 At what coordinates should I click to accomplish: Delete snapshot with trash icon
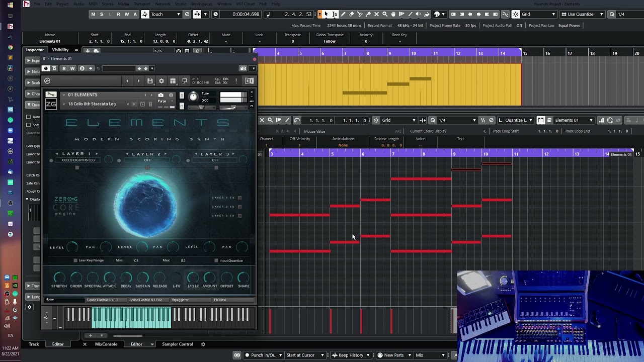tap(150, 104)
